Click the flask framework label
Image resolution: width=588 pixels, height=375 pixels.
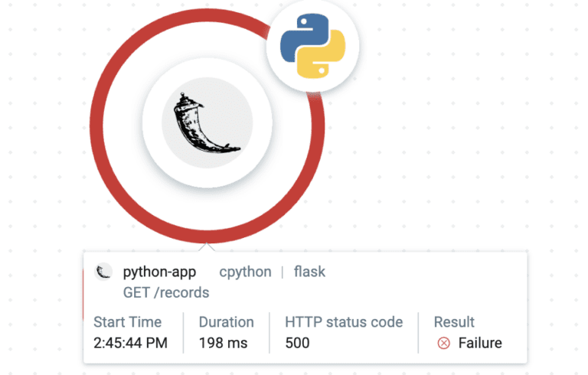click(309, 272)
